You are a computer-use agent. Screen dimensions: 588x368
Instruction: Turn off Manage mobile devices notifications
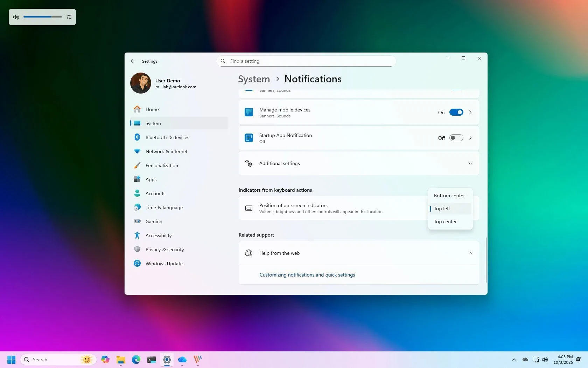tap(456, 112)
